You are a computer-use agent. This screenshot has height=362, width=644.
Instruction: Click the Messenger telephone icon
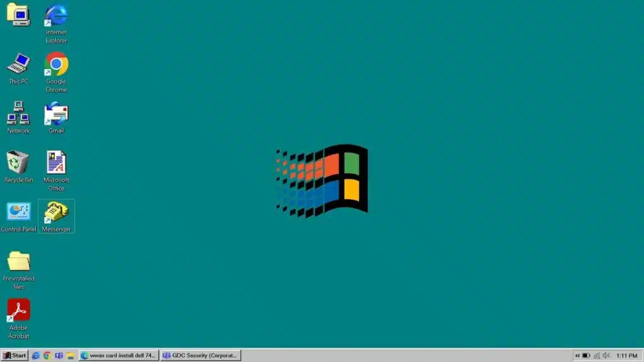click(x=56, y=216)
